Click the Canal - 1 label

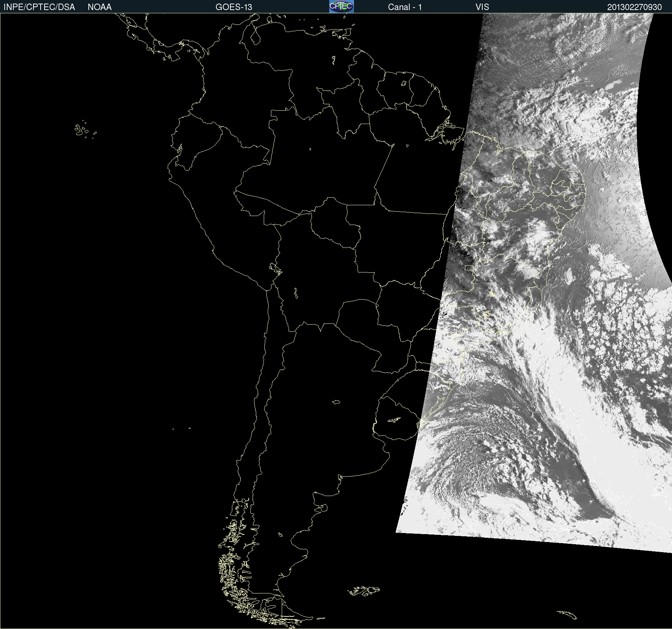click(405, 7)
